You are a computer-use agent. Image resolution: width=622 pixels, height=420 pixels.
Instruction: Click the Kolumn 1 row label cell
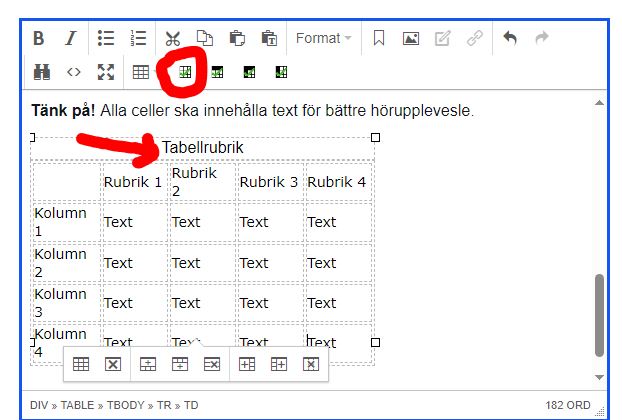coord(66,222)
